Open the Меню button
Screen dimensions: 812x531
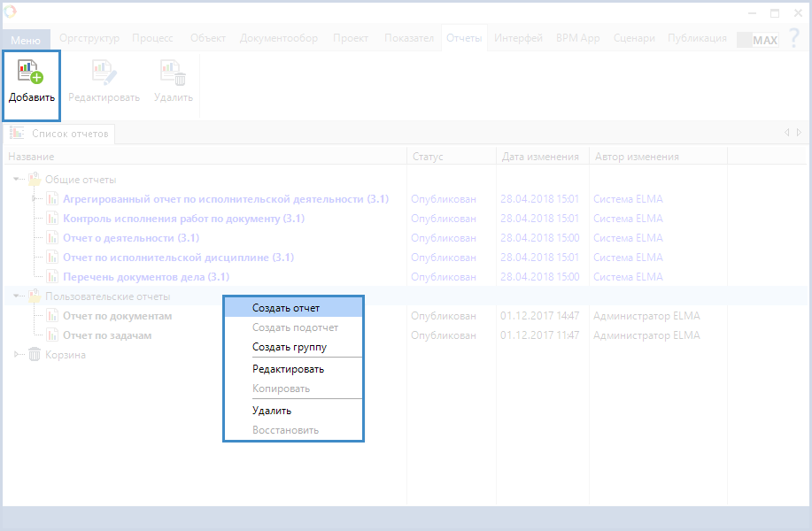pos(26,41)
